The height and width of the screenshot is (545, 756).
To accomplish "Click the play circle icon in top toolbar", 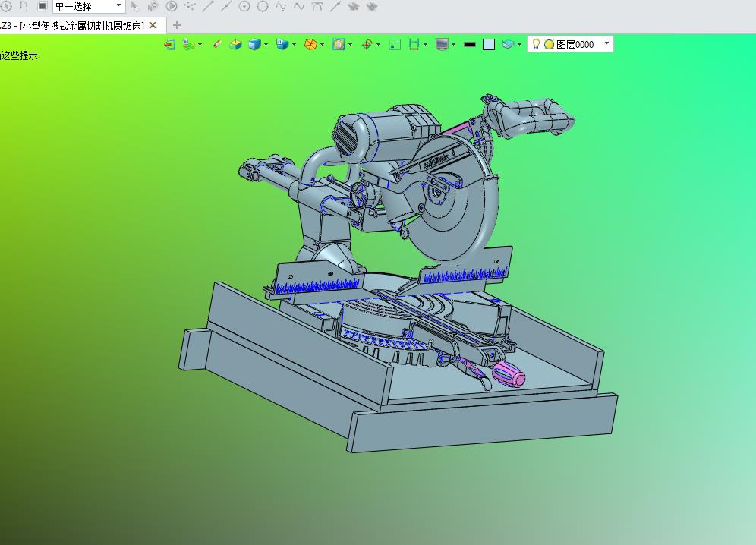I will click(x=171, y=6).
